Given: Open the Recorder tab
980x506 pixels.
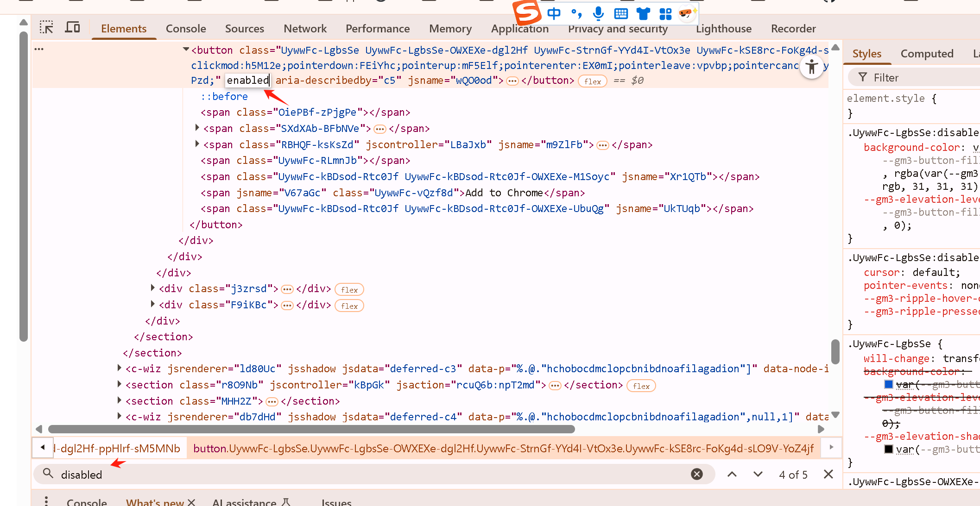Looking at the screenshot, I should pos(793,29).
